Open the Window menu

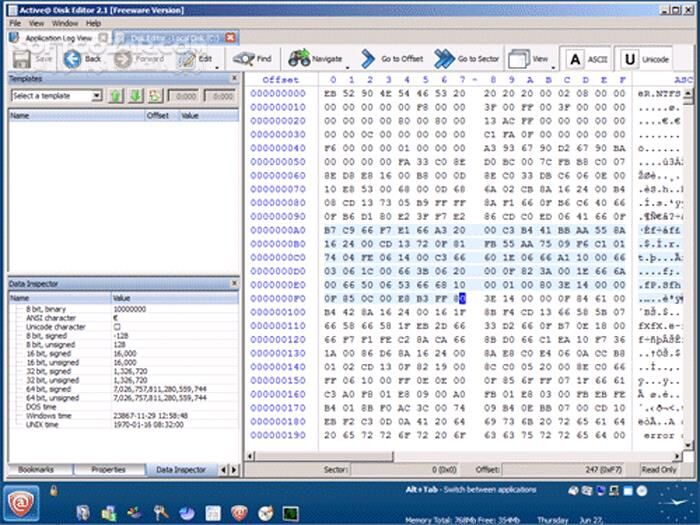(65, 22)
